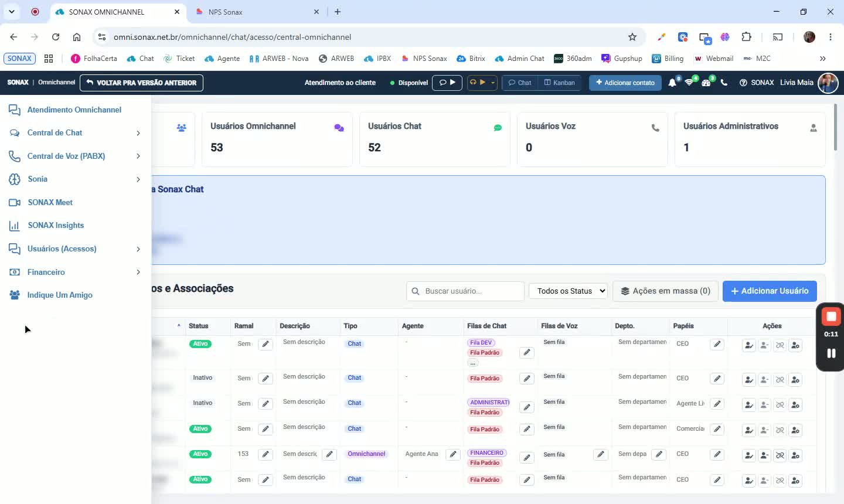Pause the screen recording
This screenshot has height=504, width=844.
831,353
